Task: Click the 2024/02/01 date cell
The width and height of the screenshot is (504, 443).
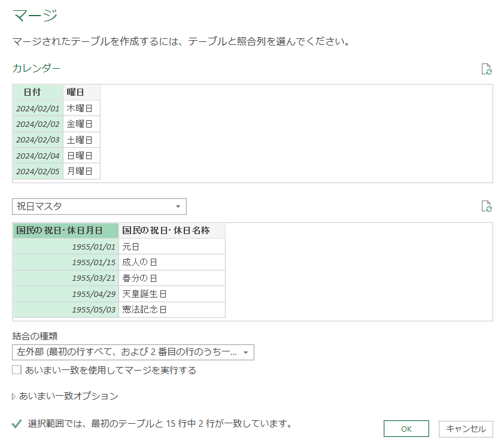Action: click(x=38, y=108)
